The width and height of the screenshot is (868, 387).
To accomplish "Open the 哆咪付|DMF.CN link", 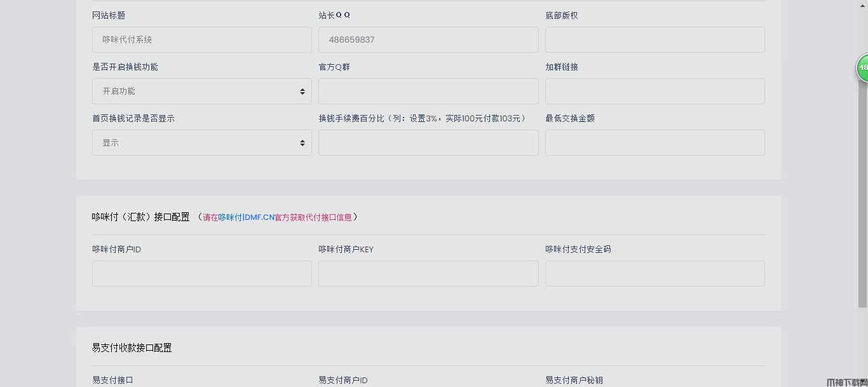I will tap(247, 217).
